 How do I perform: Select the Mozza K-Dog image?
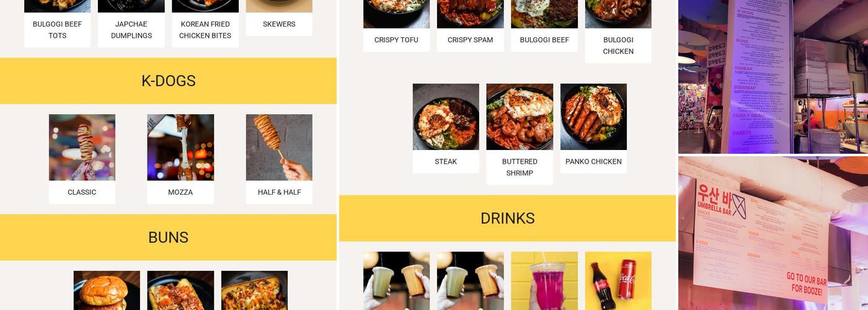pyautogui.click(x=180, y=148)
